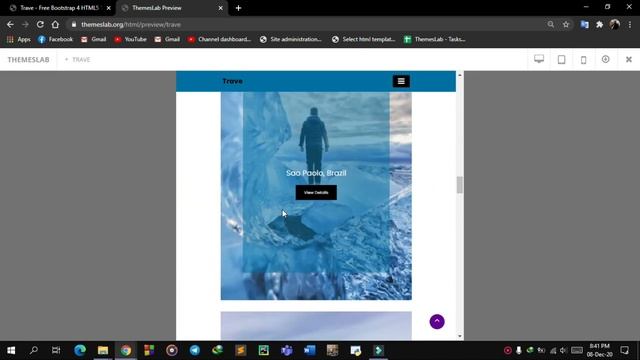This screenshot has height=360, width=640.
Task: Open the first Gmail bookmark
Action: click(x=93, y=39)
